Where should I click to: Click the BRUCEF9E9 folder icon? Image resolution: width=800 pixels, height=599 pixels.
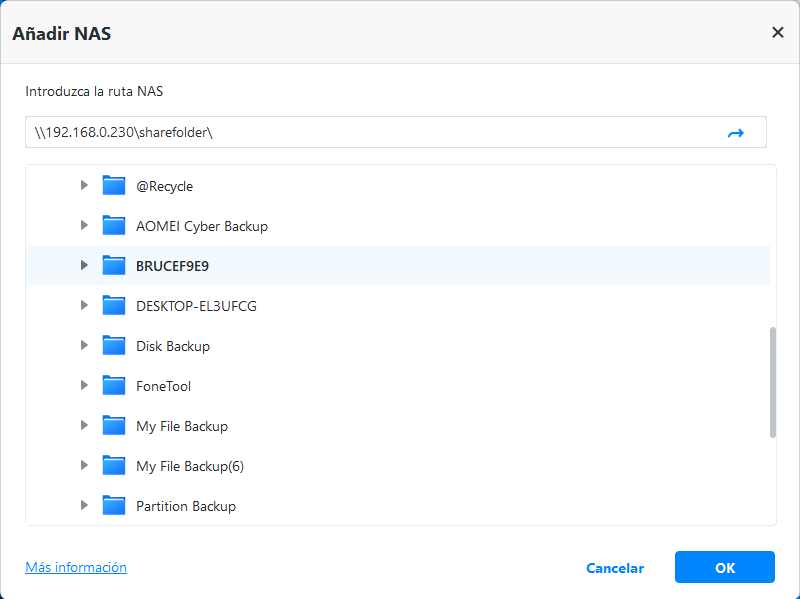(113, 266)
